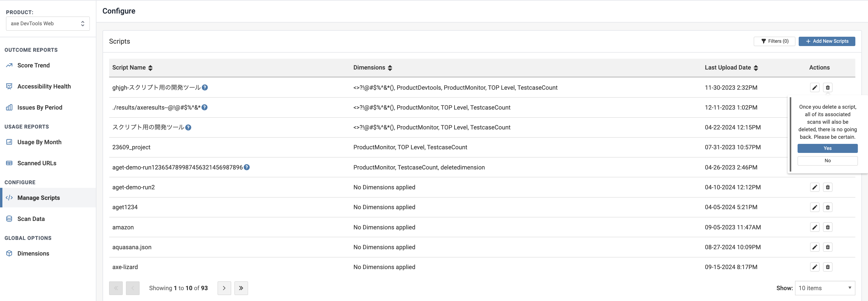868x301 pixels.
Task: Open the Filters (0) panel
Action: click(x=774, y=41)
